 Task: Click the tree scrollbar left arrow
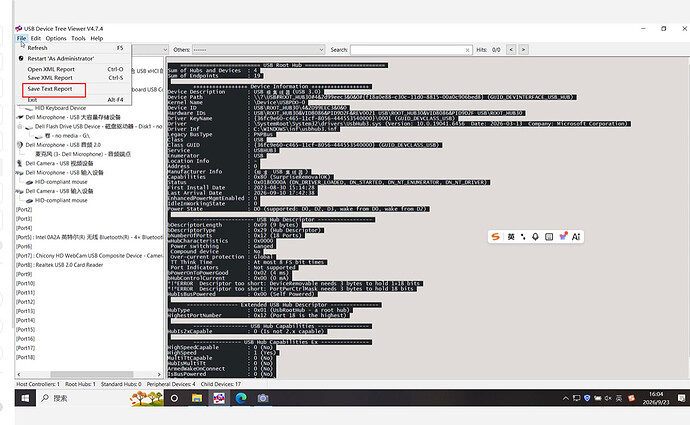18,374
